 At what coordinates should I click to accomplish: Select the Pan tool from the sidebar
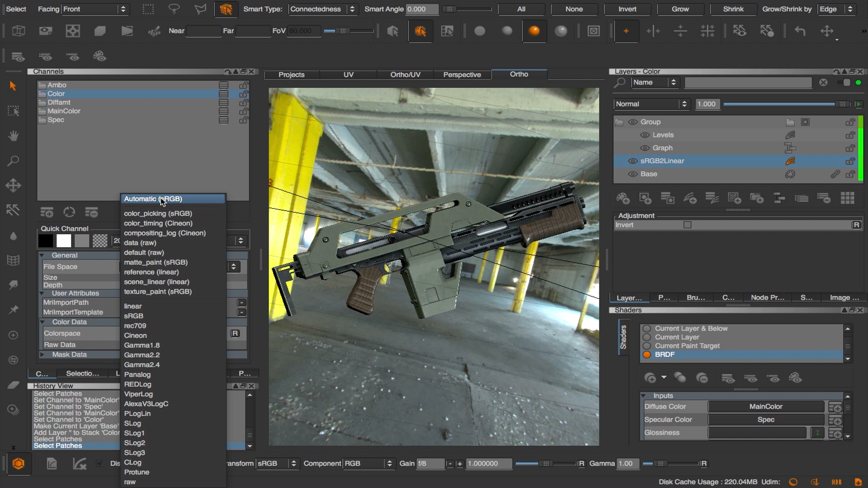pyautogui.click(x=13, y=136)
